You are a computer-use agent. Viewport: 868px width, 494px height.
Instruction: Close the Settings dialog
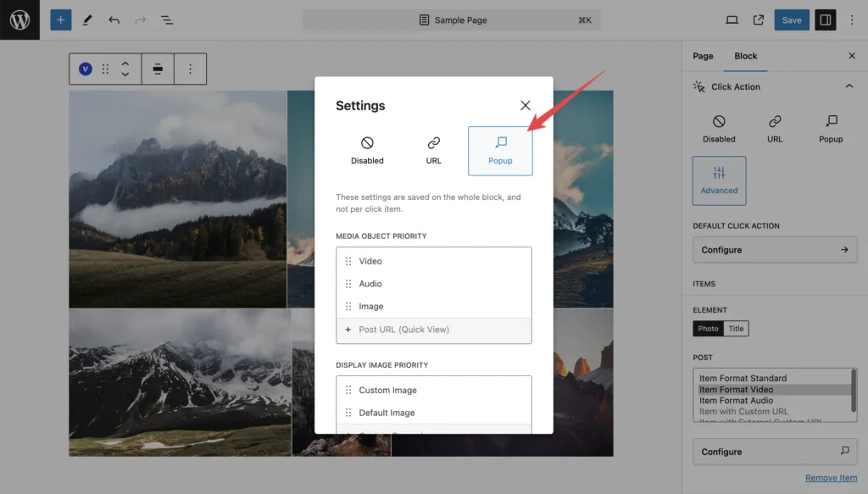click(526, 105)
